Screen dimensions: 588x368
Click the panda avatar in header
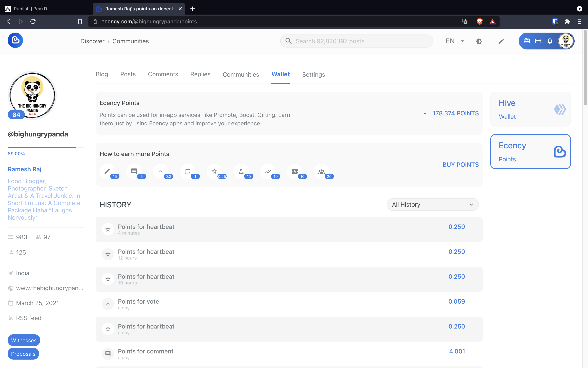pos(565,41)
